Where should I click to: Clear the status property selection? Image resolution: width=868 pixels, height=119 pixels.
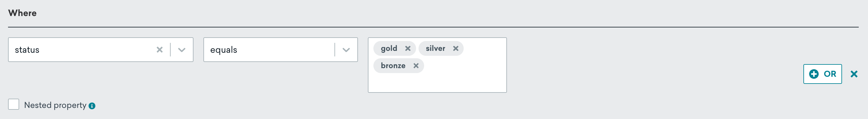(160, 50)
